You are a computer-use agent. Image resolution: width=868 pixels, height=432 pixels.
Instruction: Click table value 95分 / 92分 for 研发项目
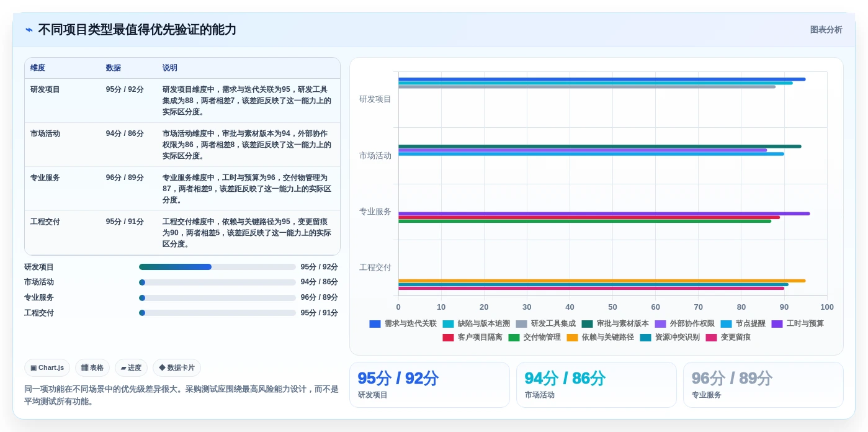click(125, 89)
